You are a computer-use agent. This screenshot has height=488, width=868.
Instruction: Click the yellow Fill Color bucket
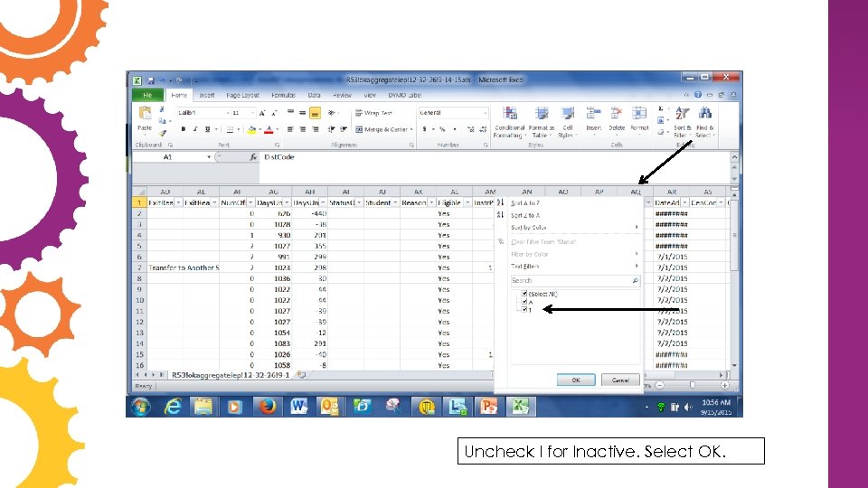tap(252, 129)
